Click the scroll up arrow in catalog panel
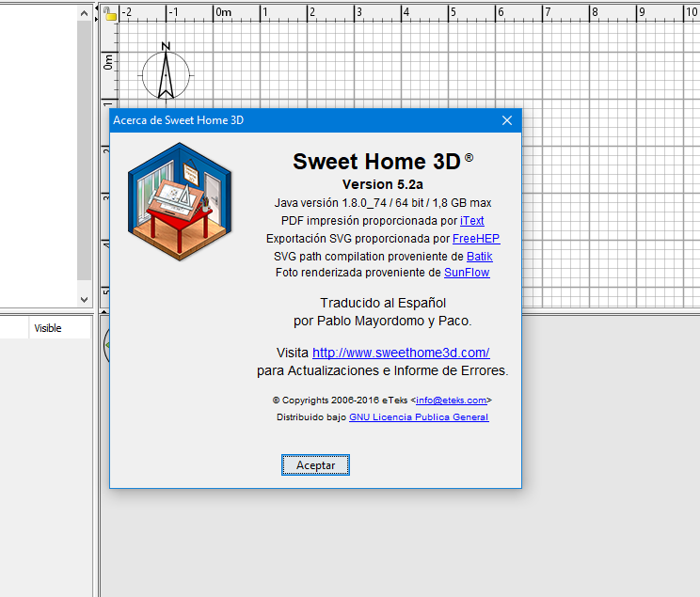Screen dimensions: 700x597 click(84, 13)
